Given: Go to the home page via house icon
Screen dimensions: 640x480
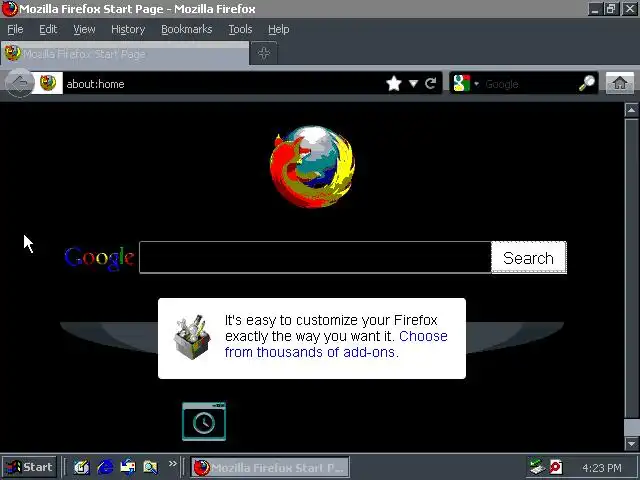Looking at the screenshot, I should (620, 83).
